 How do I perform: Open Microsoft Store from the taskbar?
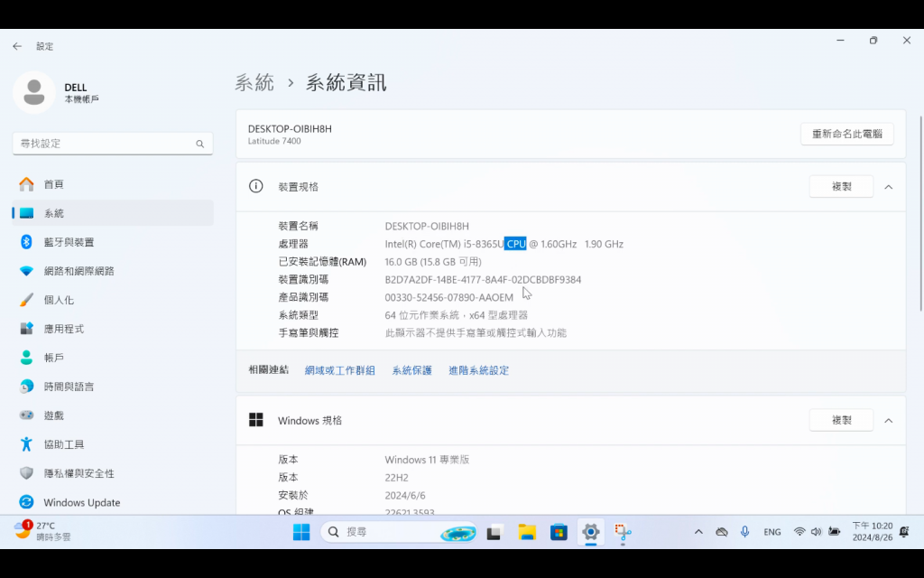point(559,532)
